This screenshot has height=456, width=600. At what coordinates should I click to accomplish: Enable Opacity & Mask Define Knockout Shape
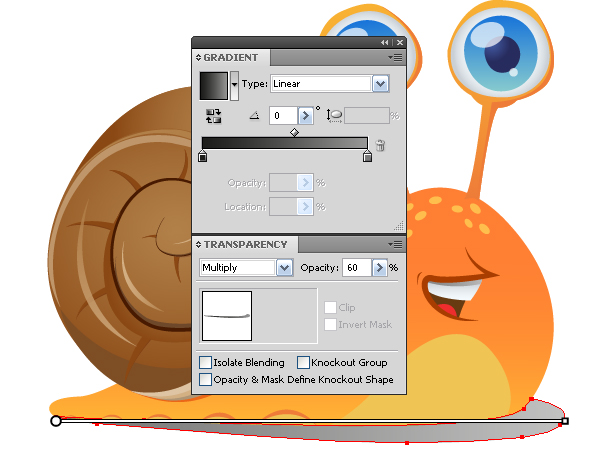click(205, 379)
